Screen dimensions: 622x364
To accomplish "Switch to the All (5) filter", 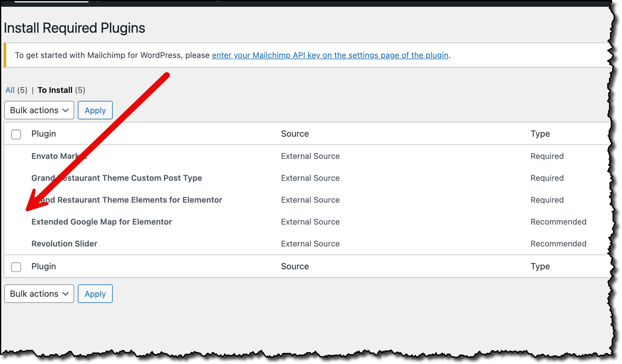I will 10,90.
